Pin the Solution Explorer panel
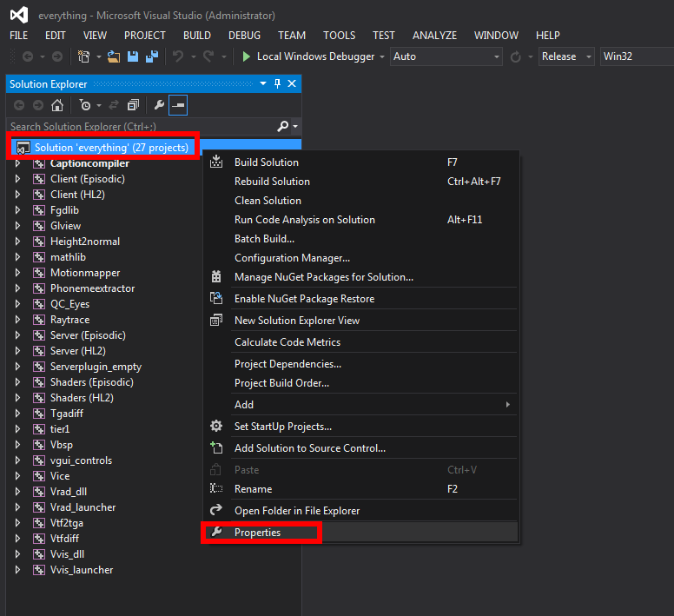This screenshot has height=616, width=674. click(277, 83)
